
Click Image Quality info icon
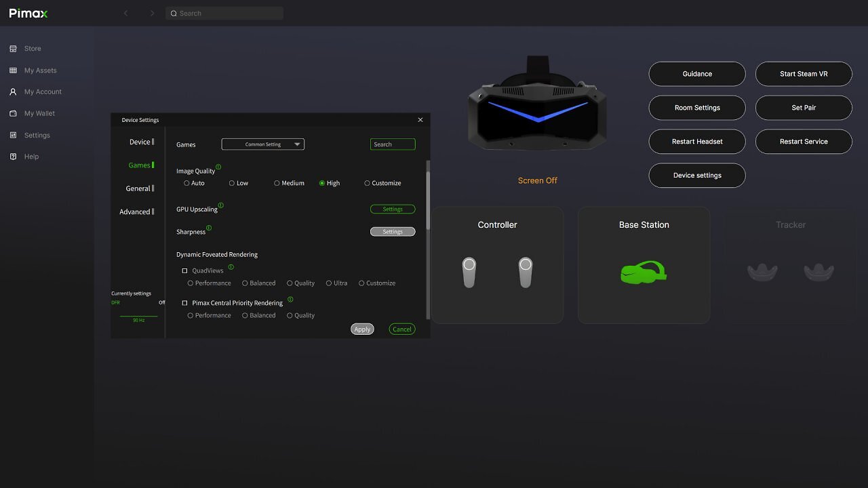pyautogui.click(x=218, y=167)
